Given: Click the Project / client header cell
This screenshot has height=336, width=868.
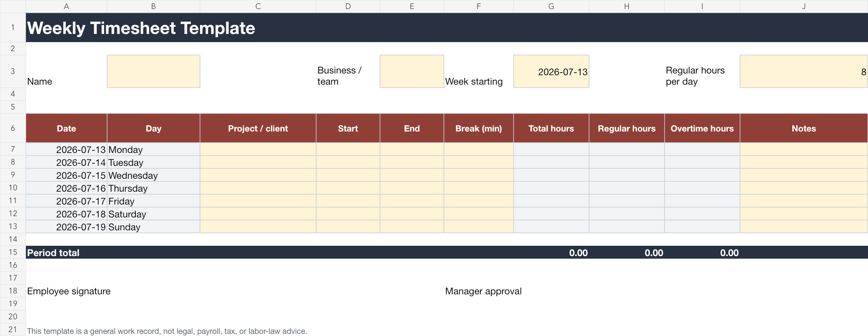Looking at the screenshot, I should [x=258, y=128].
